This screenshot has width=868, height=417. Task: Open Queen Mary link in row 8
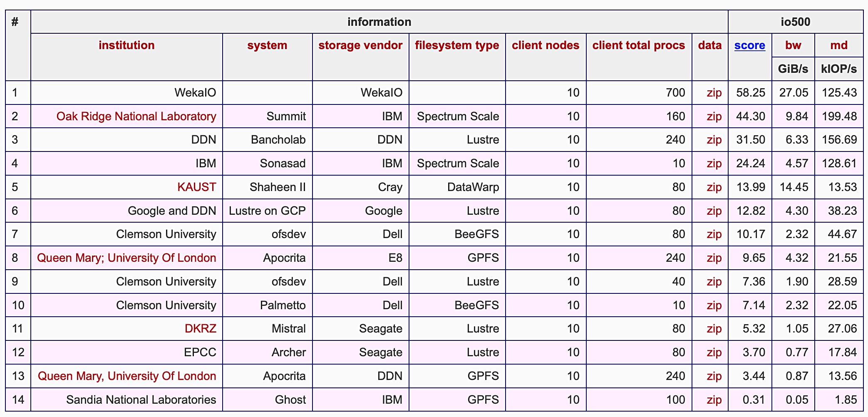pyautogui.click(x=126, y=258)
